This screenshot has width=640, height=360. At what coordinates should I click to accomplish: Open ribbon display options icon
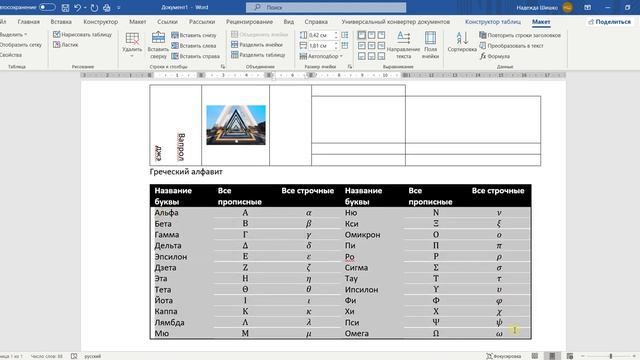coord(587,7)
